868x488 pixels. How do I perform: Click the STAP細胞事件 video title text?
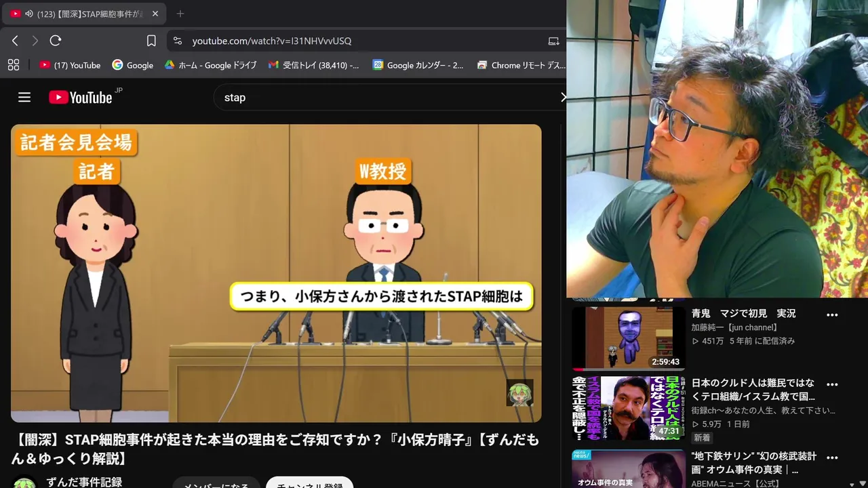[x=275, y=449]
